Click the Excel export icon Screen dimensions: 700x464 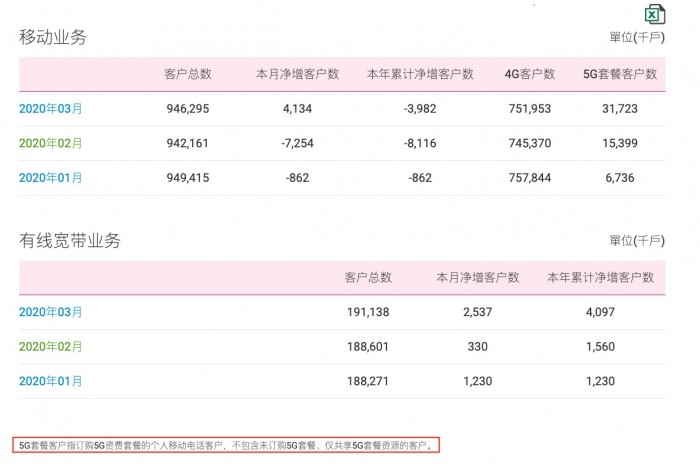655,14
